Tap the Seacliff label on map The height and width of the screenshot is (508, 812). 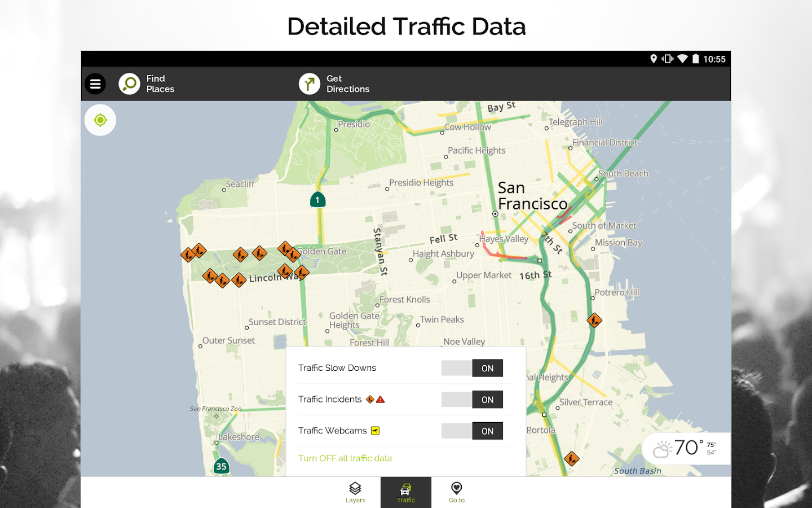(240, 184)
